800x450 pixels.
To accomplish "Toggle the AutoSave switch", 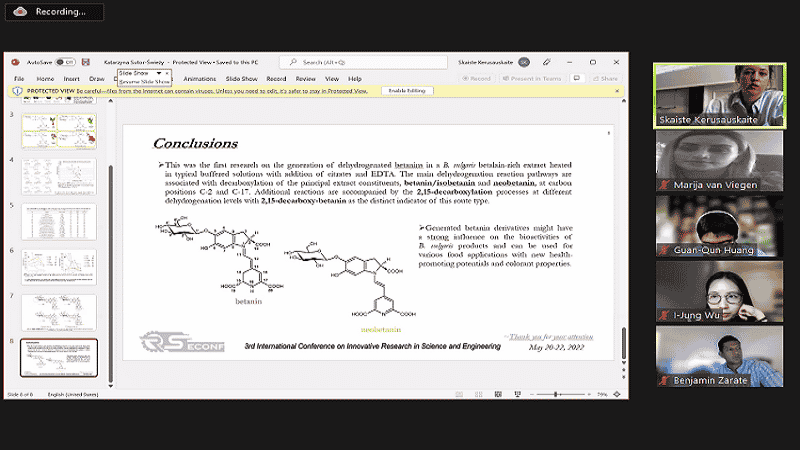I will coord(65,62).
